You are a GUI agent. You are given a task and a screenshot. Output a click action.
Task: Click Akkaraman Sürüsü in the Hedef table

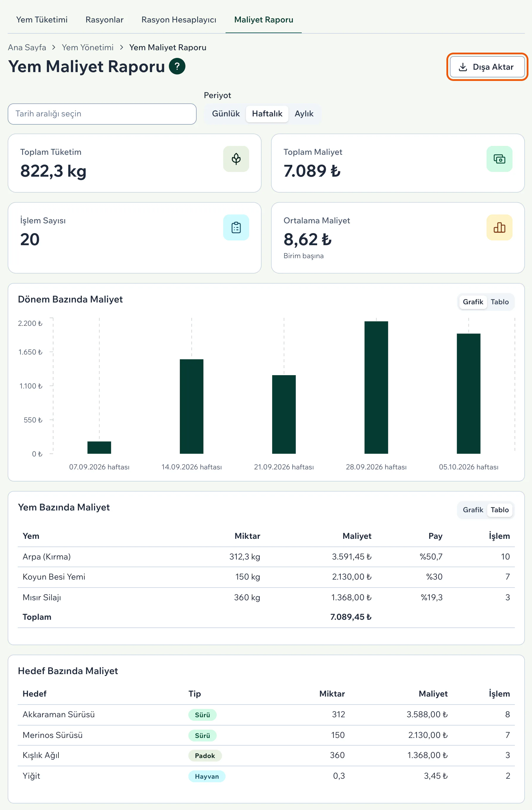tap(58, 714)
